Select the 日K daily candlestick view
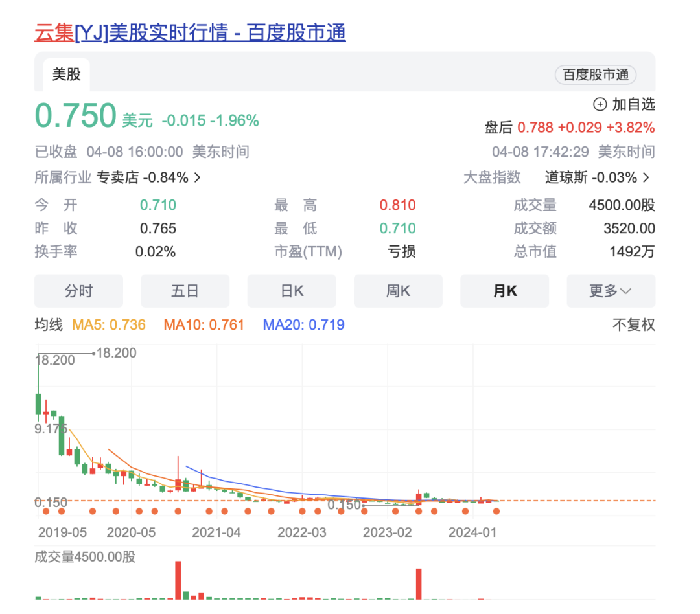700x614 pixels. [x=292, y=291]
